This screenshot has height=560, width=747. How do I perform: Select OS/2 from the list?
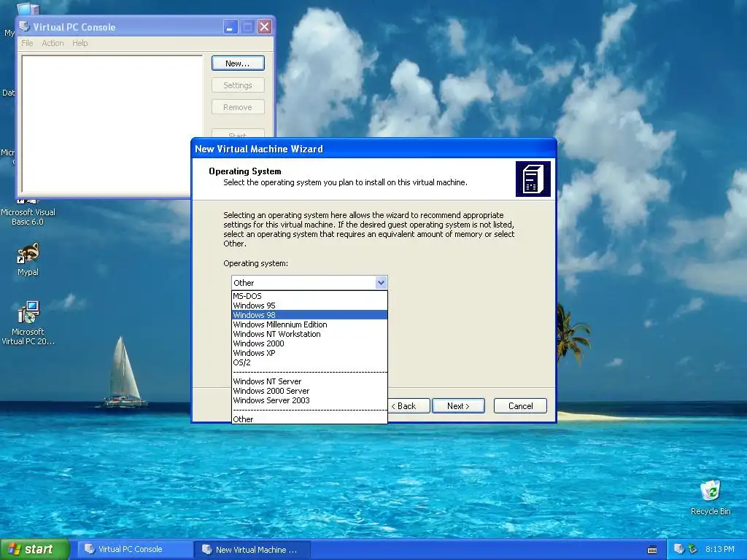click(309, 362)
